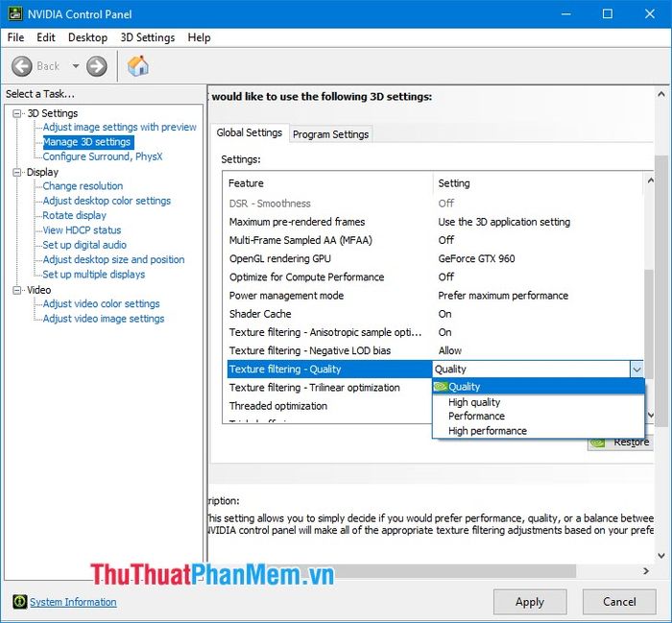The width and height of the screenshot is (672, 623).
Task: Open Adjust desktop color settings
Action: pyautogui.click(x=107, y=201)
